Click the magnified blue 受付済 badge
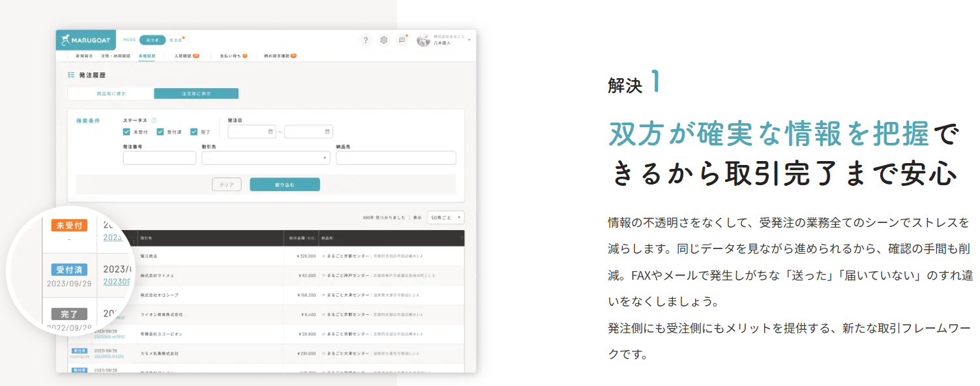 click(x=69, y=270)
